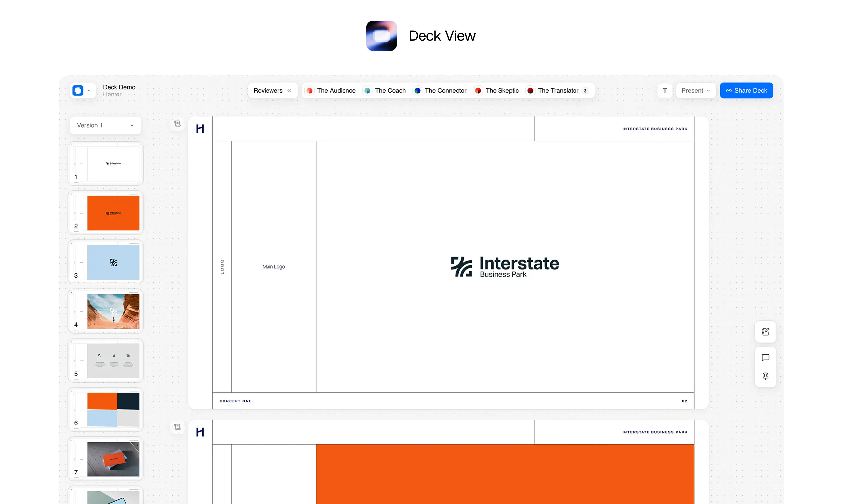Click the pin icon on right panel
This screenshot has height=504, width=843.
(765, 376)
